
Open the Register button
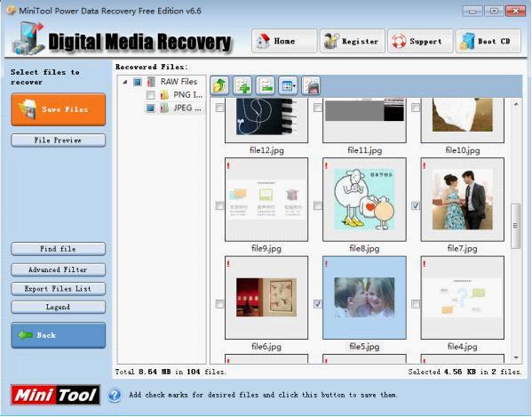click(353, 41)
